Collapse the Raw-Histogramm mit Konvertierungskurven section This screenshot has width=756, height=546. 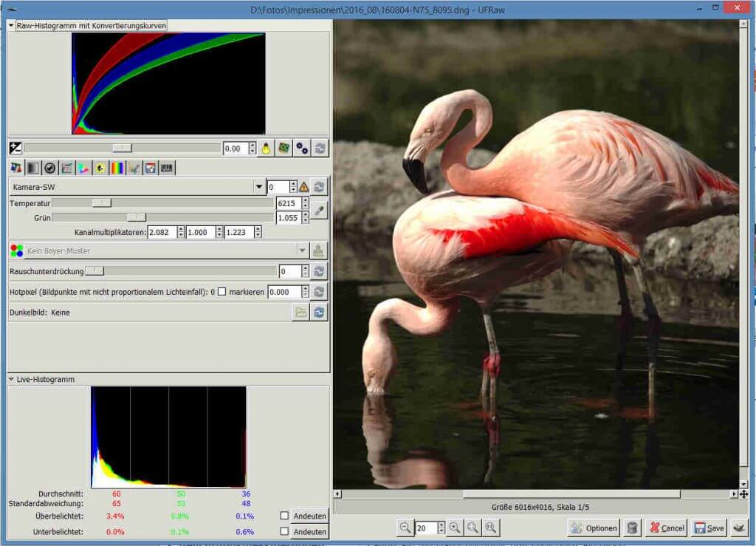[11, 25]
